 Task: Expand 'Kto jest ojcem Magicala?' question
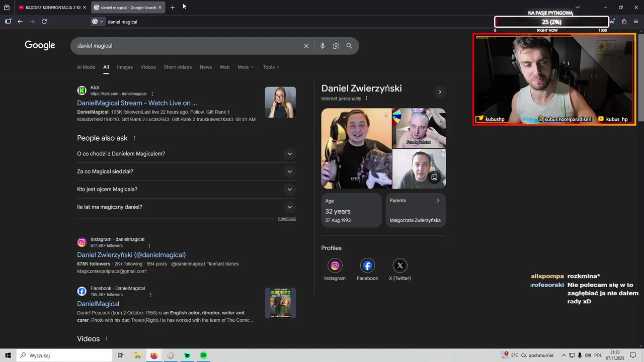(x=186, y=190)
